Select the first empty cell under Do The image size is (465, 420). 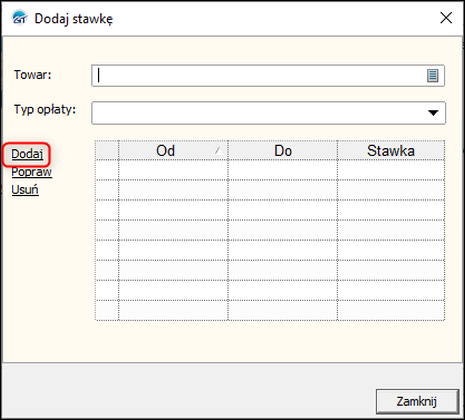click(x=283, y=170)
